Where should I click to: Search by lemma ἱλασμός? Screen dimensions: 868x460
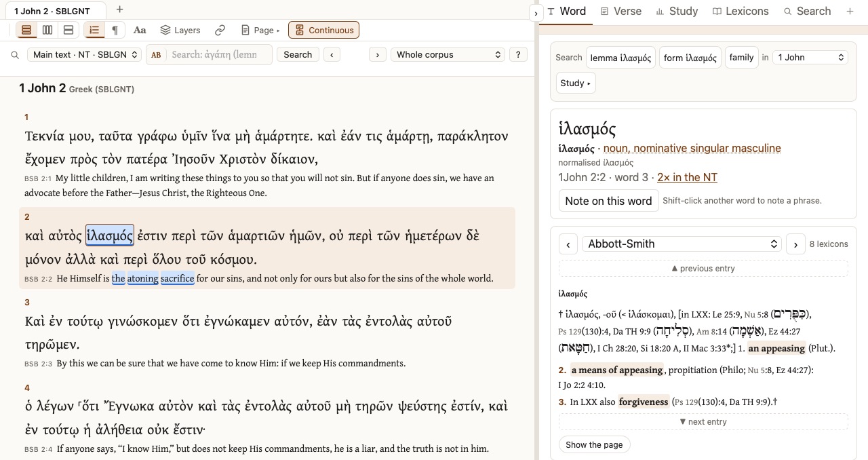pyautogui.click(x=620, y=58)
